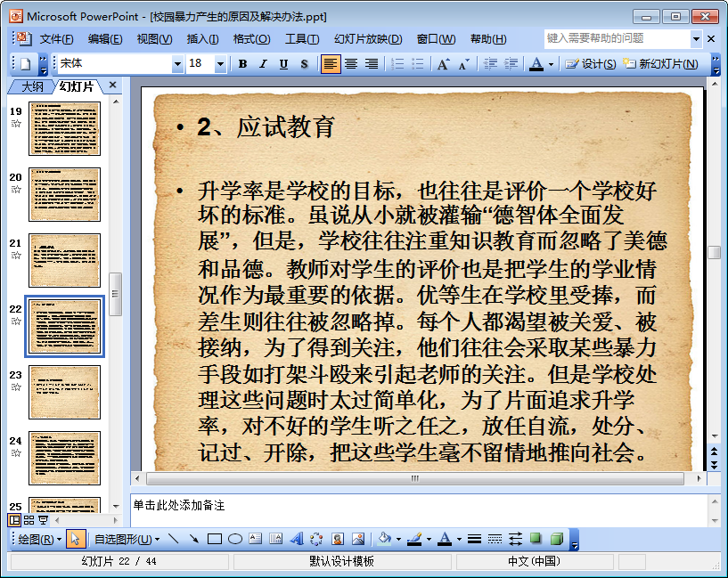Open font color dropdown on formatting toolbar

[x=551, y=64]
